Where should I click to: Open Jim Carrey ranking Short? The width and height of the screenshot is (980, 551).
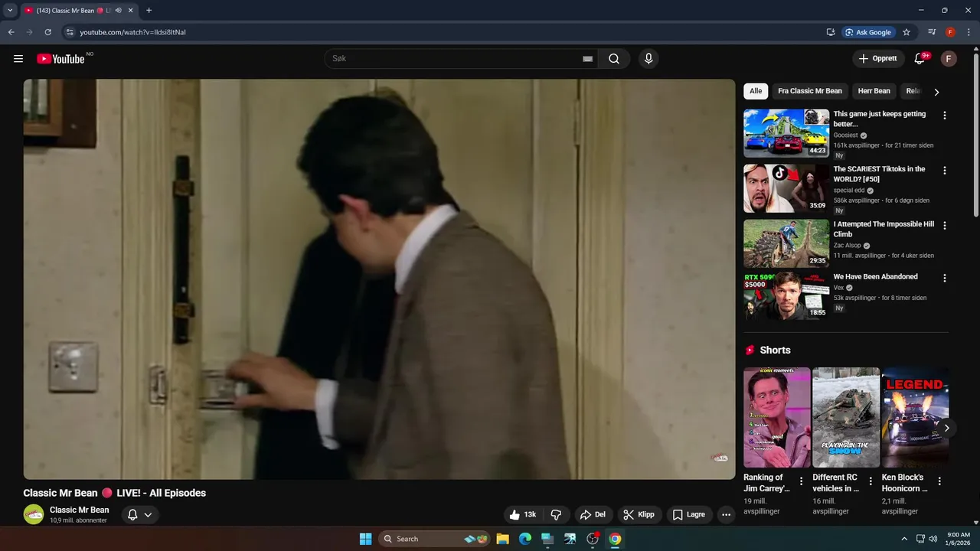(x=777, y=418)
